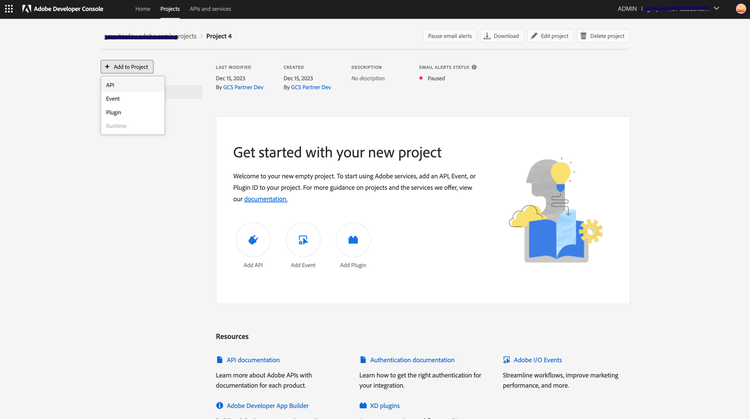Switch to the APIs and services tab

point(210,8)
